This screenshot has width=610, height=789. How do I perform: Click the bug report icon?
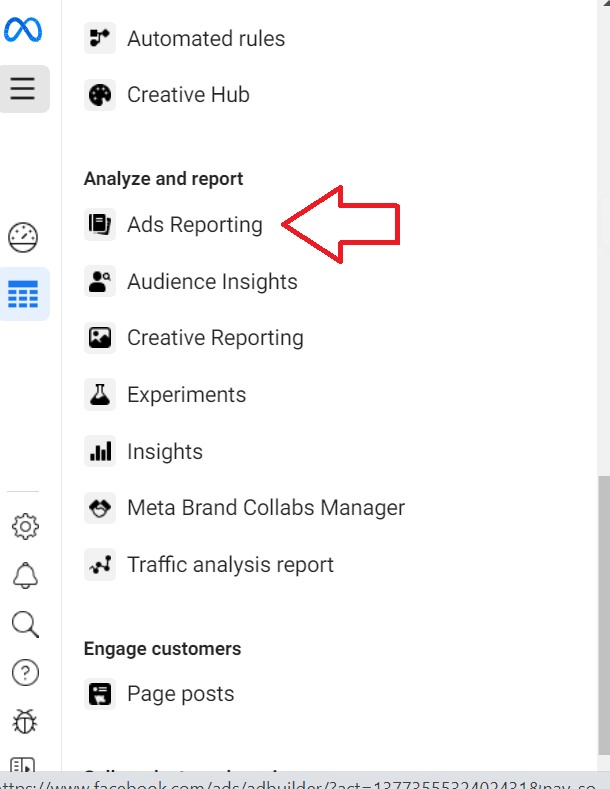coord(25,722)
